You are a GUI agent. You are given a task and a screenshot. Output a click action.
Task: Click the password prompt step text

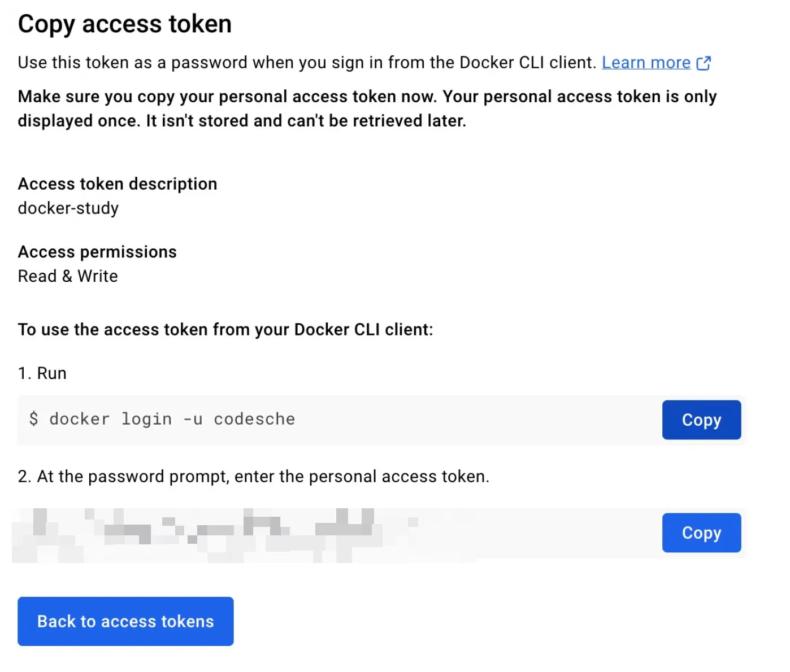(x=254, y=477)
